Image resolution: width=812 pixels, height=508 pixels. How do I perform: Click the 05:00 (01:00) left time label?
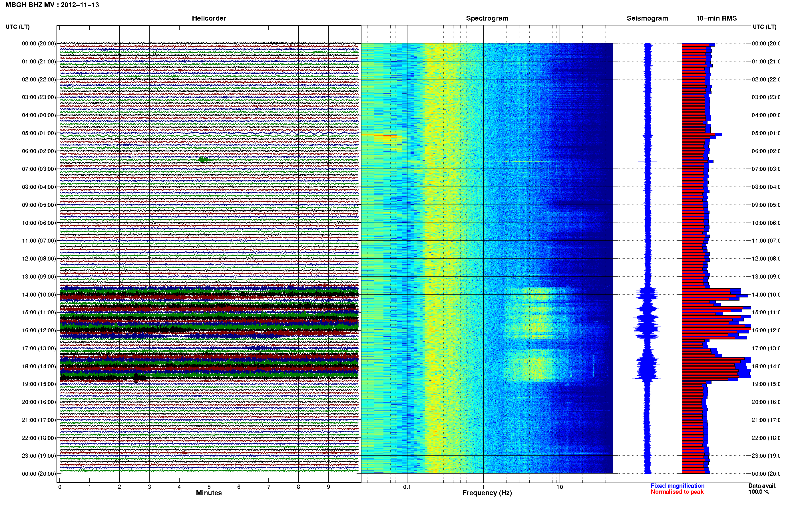point(39,133)
